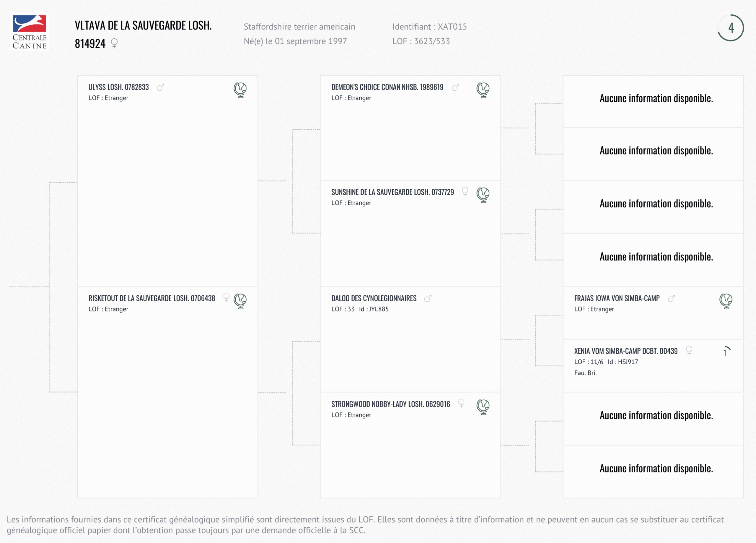Click globe icon on Risketout de la Sauvegarde
The image size is (756, 543).
240,301
